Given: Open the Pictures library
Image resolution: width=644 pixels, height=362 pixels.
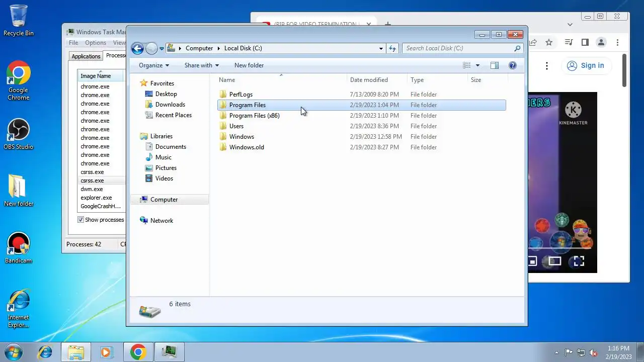Looking at the screenshot, I should (166, 168).
